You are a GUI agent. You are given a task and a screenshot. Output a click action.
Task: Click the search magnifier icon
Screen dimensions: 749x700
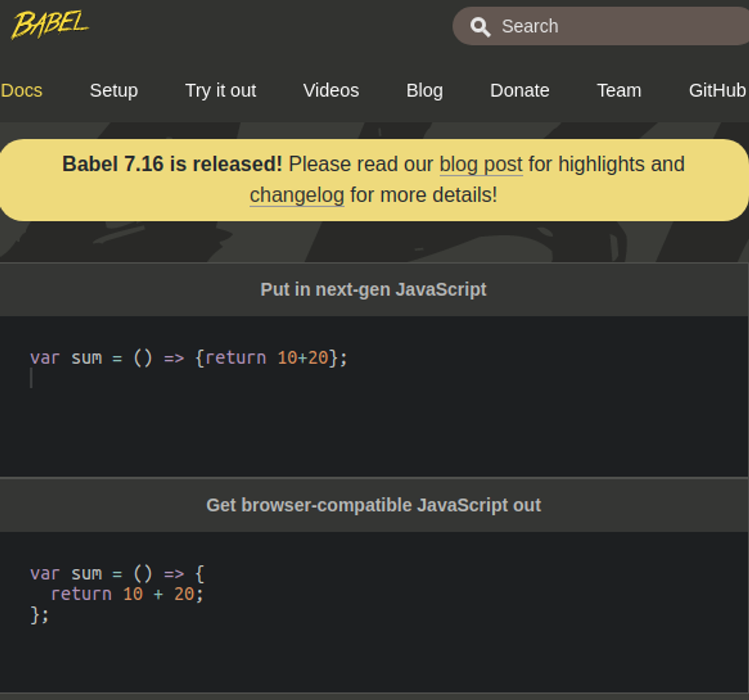(x=480, y=27)
